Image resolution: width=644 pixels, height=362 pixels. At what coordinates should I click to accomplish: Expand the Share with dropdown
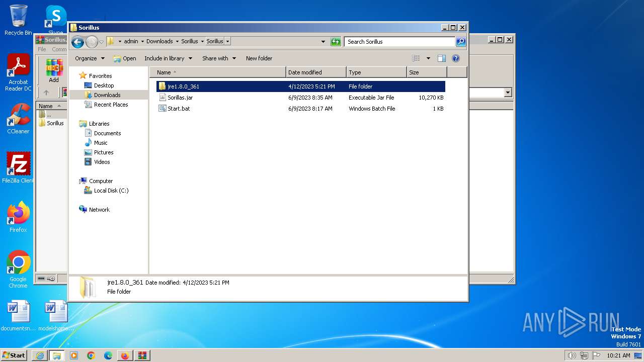click(219, 58)
